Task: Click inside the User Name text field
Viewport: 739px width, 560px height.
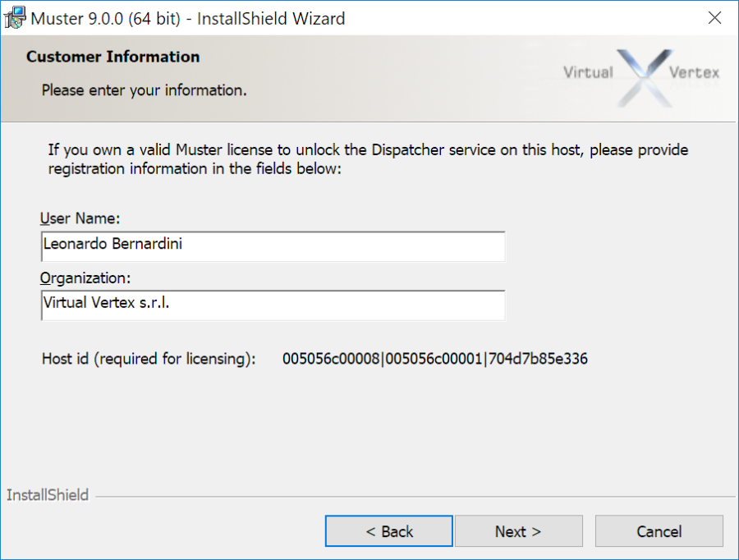Action: pos(273,244)
